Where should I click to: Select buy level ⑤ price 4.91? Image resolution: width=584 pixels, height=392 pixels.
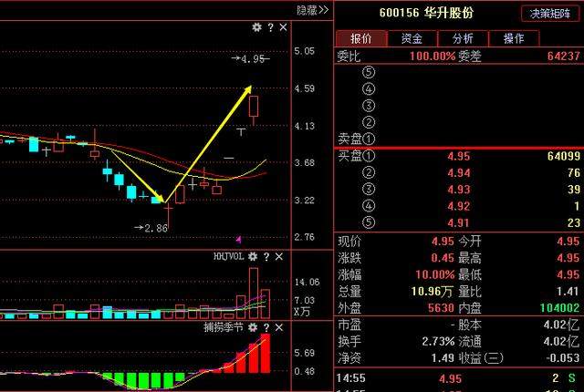(x=459, y=223)
